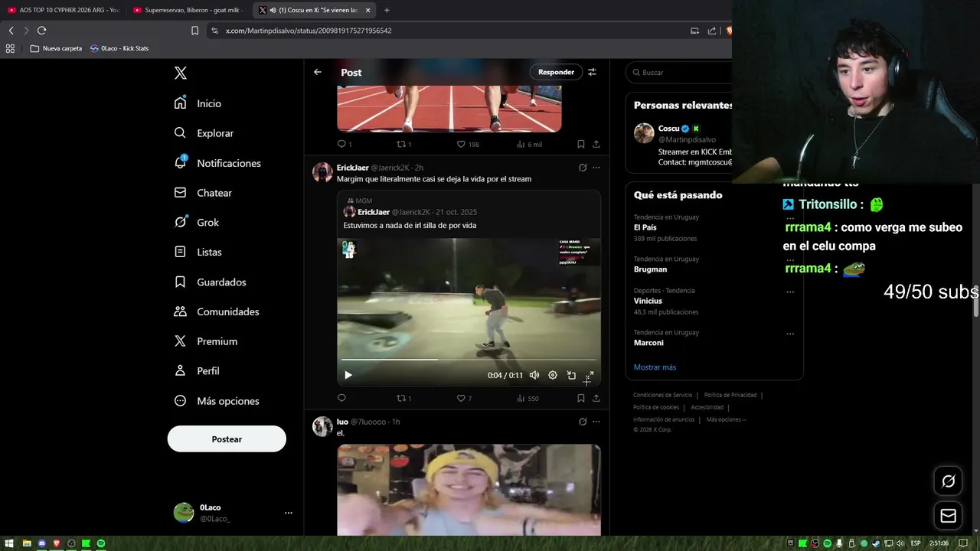
Task: Expand Más opciones in sidebar
Action: (x=217, y=401)
